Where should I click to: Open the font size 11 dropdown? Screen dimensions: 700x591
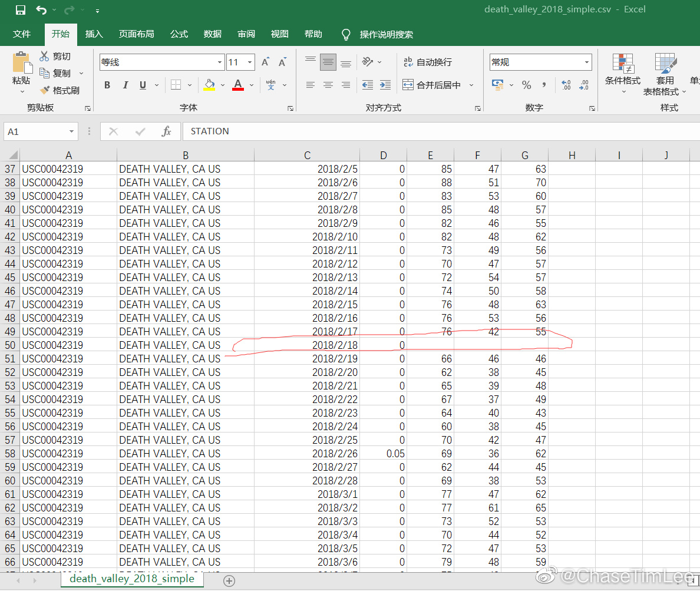click(x=250, y=62)
